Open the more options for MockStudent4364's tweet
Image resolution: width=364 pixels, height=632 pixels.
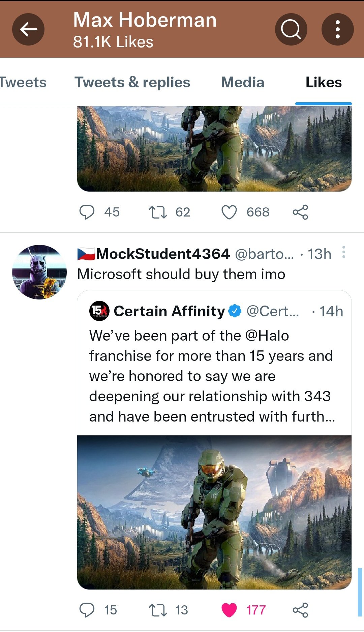click(x=343, y=252)
